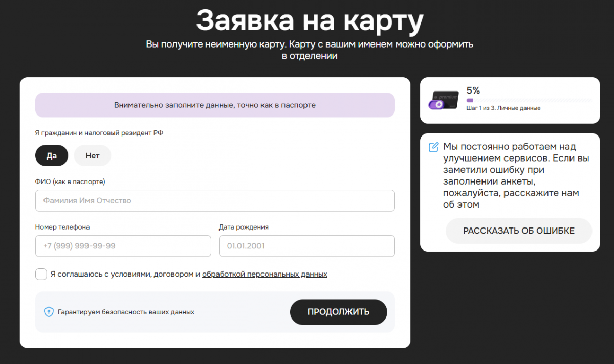Select "Да" for citizenship and tax residency
The height and width of the screenshot is (364, 614).
tap(52, 156)
